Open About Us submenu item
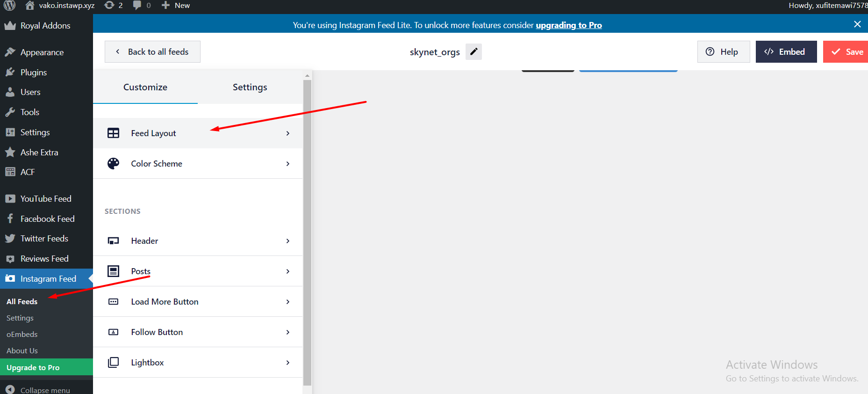868x394 pixels. coord(22,350)
